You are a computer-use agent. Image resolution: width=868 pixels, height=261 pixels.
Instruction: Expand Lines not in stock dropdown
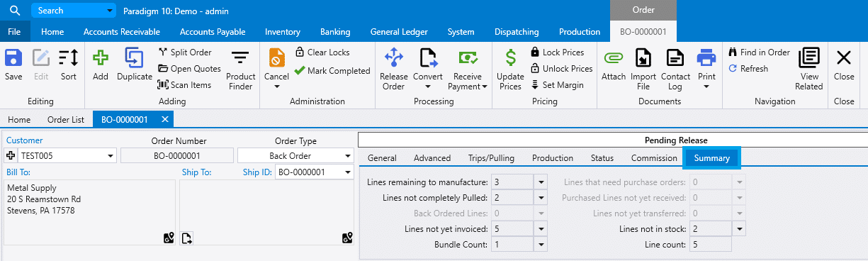coord(740,229)
